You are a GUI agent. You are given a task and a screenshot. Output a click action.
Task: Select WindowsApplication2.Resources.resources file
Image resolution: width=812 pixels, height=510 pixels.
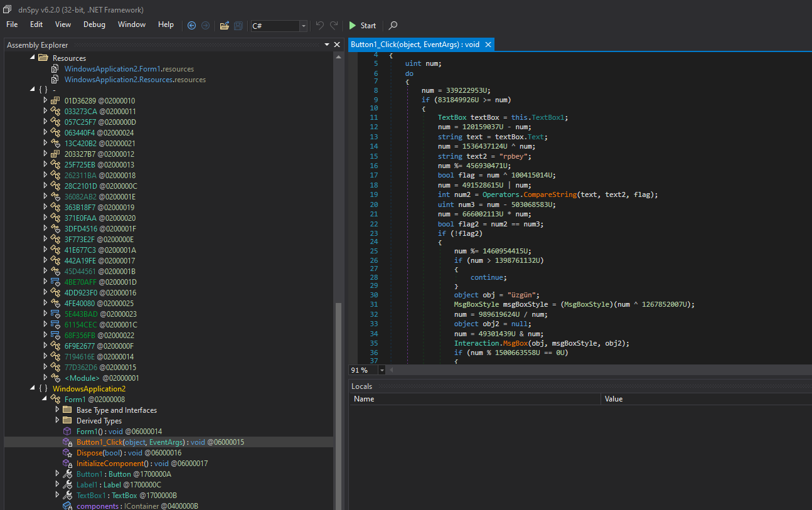point(135,80)
